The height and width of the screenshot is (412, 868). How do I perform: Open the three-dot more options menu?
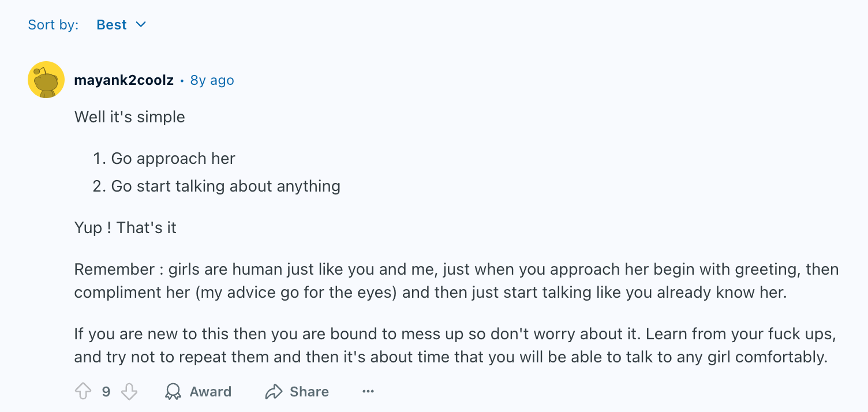pyautogui.click(x=368, y=392)
